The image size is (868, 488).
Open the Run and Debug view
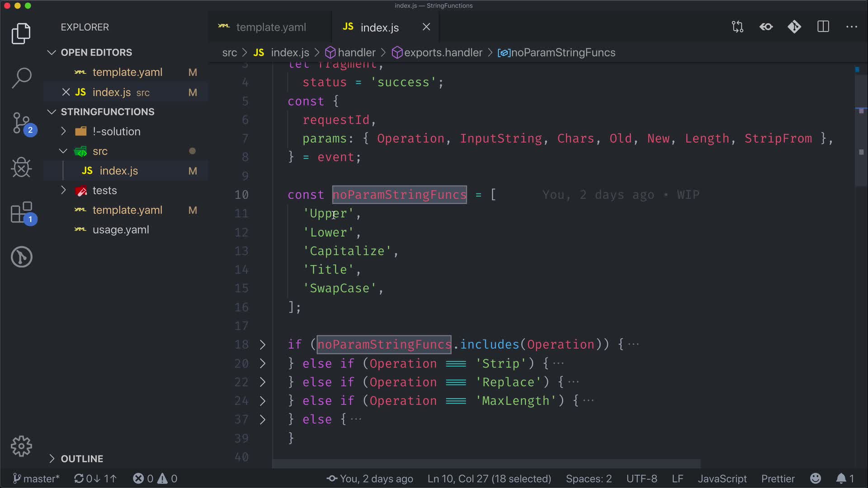pos(21,168)
